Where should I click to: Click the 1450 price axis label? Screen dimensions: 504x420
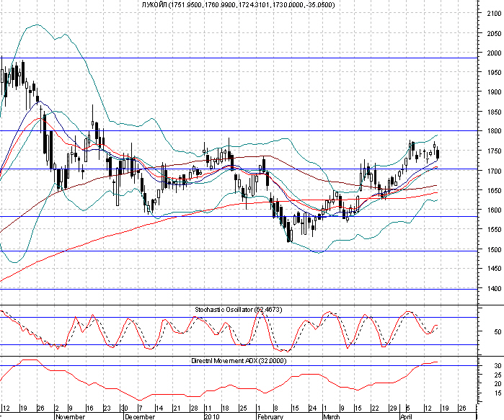[x=494, y=269]
